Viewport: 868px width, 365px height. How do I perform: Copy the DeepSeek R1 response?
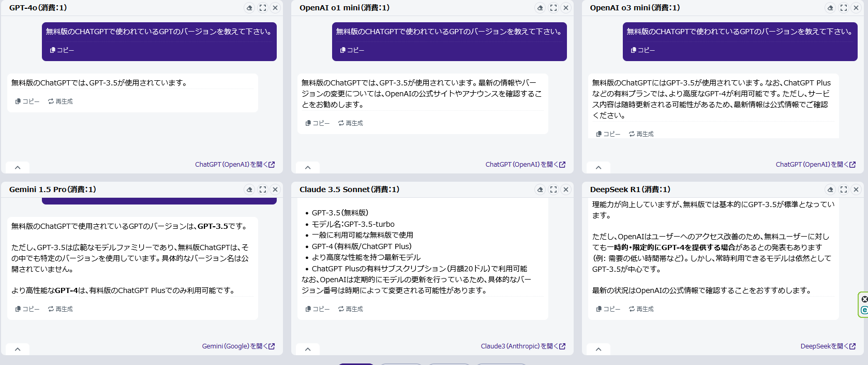[608, 309]
